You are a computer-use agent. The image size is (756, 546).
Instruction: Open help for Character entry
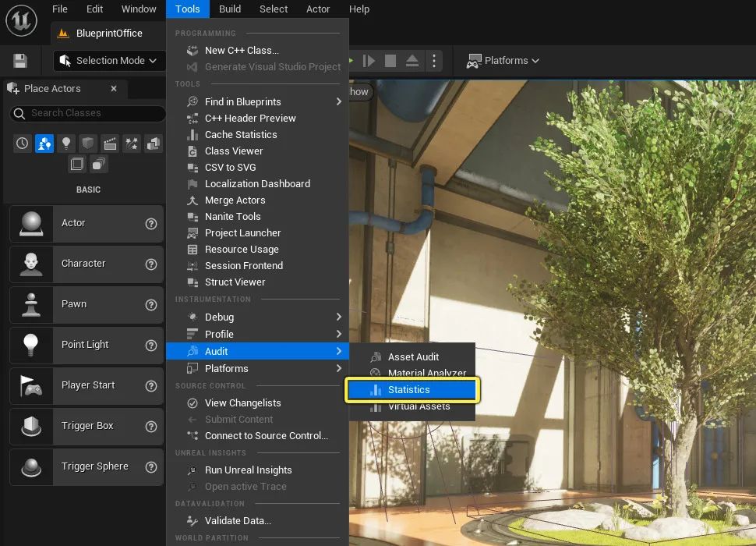151,264
